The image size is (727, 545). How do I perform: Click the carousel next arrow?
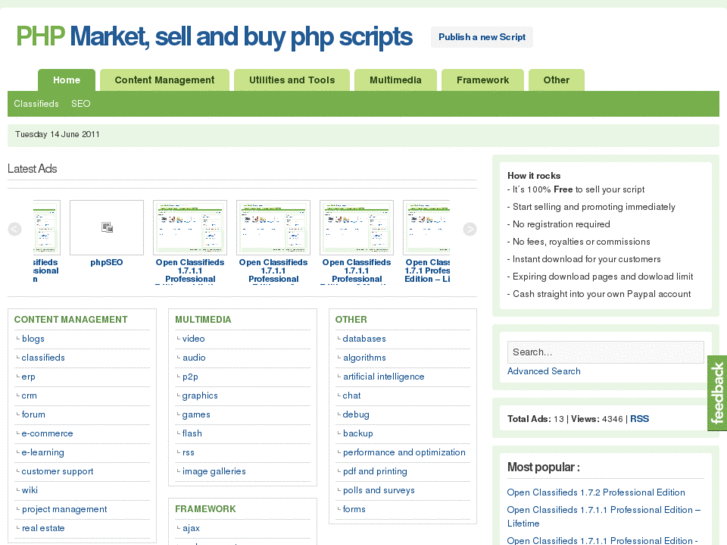pyautogui.click(x=470, y=229)
